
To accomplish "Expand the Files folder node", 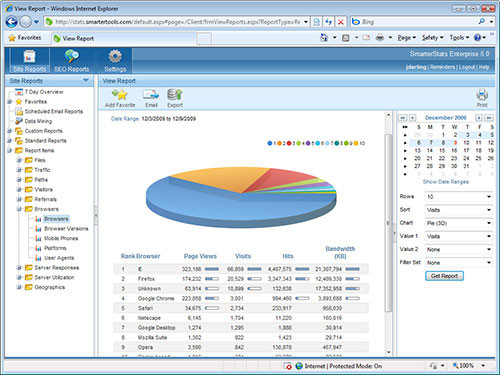I will coord(19,160).
